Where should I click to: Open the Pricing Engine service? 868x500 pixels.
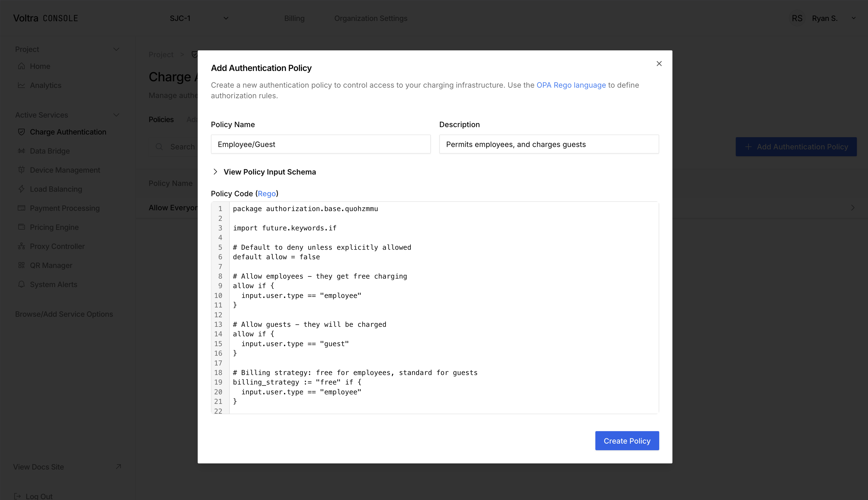point(54,227)
